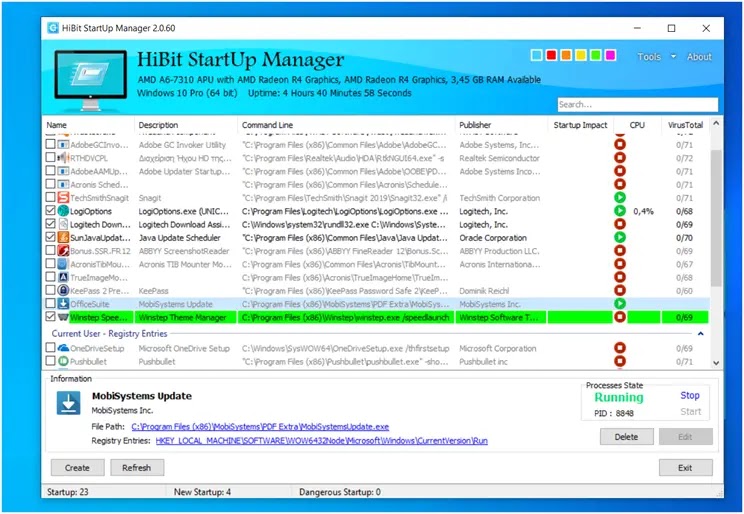Enable the Pushbullet startup checkbox
Viewport: 744px width, 514px height.
point(50,361)
